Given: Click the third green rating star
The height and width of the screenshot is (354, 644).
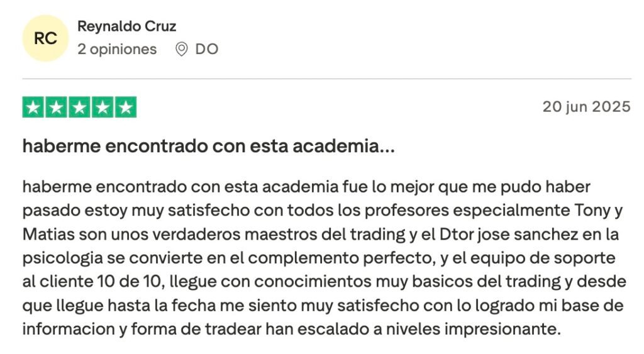Looking at the screenshot, I should click(x=79, y=107).
